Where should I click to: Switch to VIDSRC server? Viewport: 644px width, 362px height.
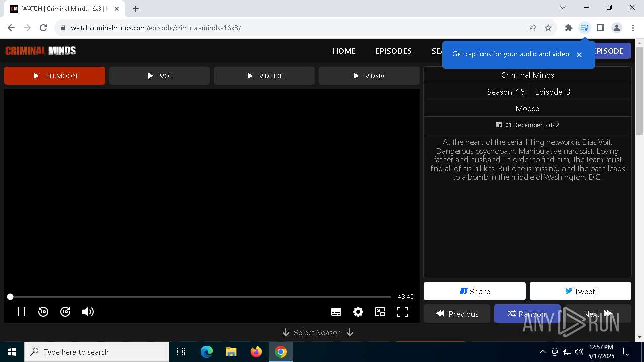369,76
